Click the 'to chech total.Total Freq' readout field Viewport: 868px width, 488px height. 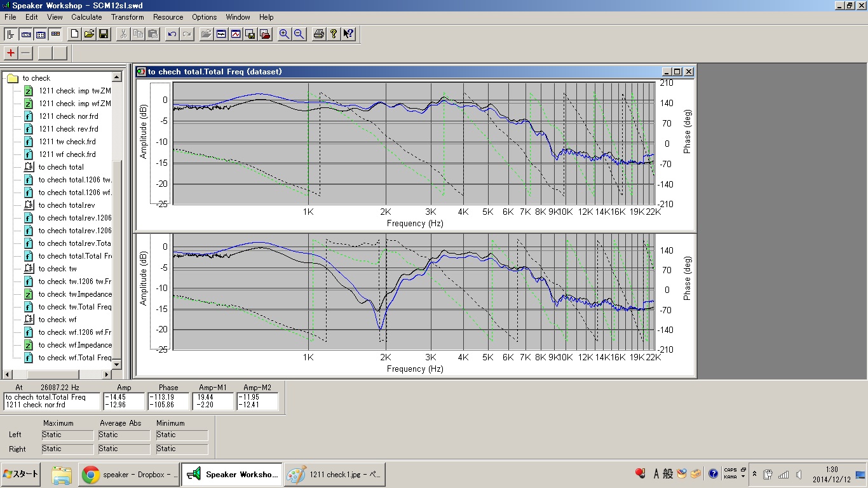point(52,401)
